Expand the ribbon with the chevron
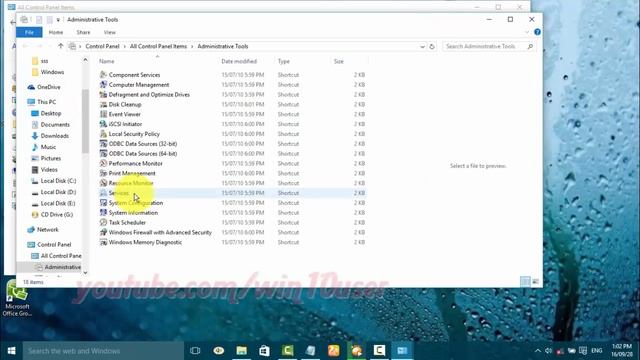The width and height of the screenshot is (640, 360). 527,32
